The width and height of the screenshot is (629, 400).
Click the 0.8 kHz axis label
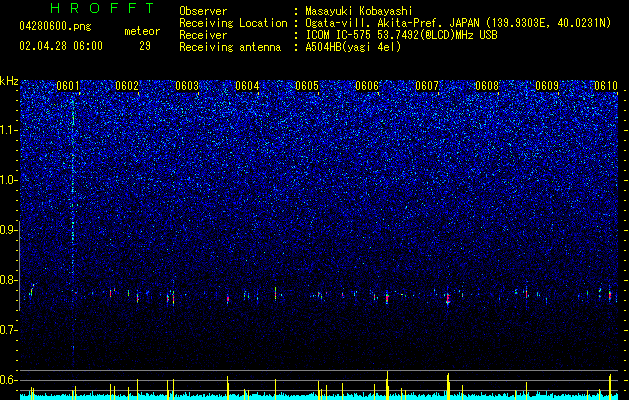click(9, 280)
